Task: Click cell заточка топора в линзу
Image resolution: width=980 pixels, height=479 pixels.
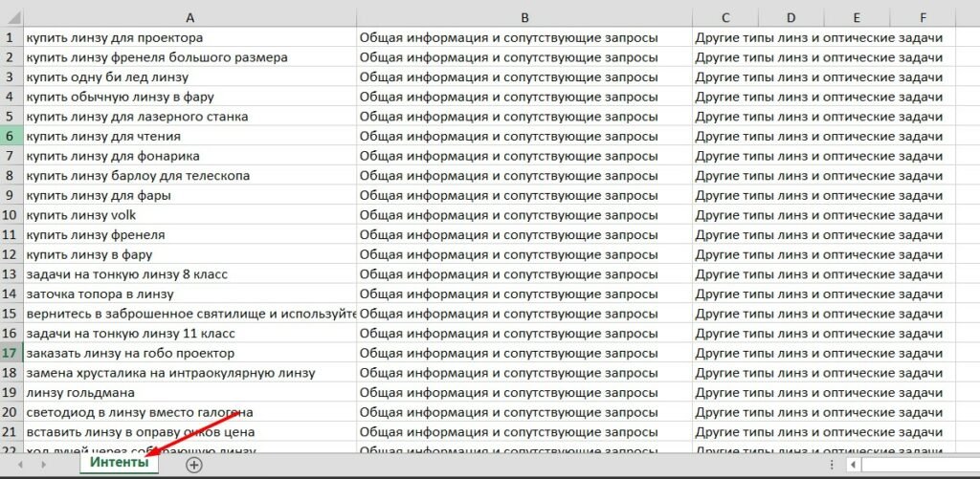Action: point(190,294)
